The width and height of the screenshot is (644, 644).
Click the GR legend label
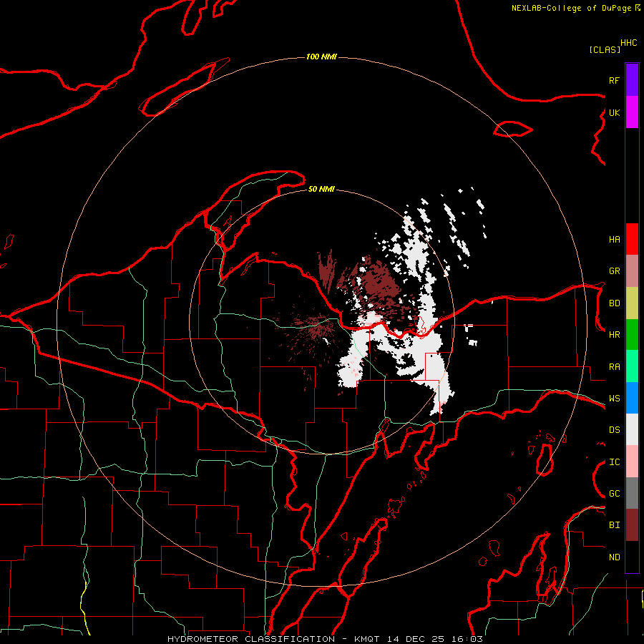pos(614,271)
